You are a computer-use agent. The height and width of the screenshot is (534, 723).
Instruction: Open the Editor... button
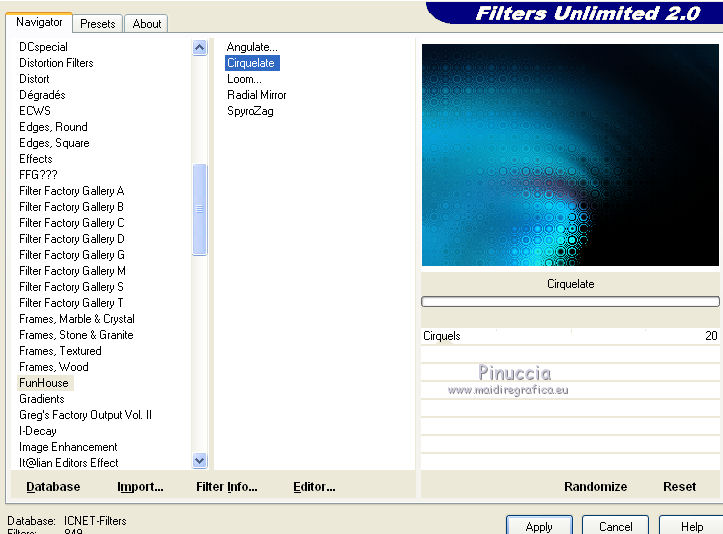[x=314, y=487]
